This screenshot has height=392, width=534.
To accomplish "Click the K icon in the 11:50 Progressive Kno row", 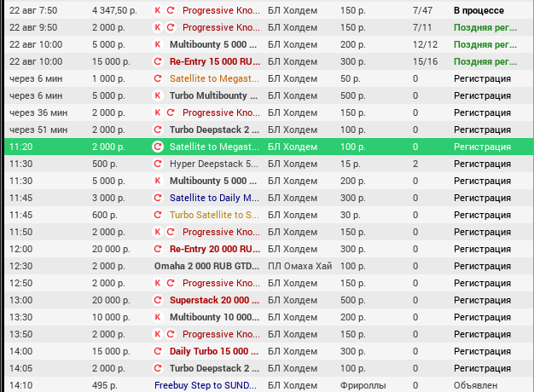I will [x=157, y=232].
